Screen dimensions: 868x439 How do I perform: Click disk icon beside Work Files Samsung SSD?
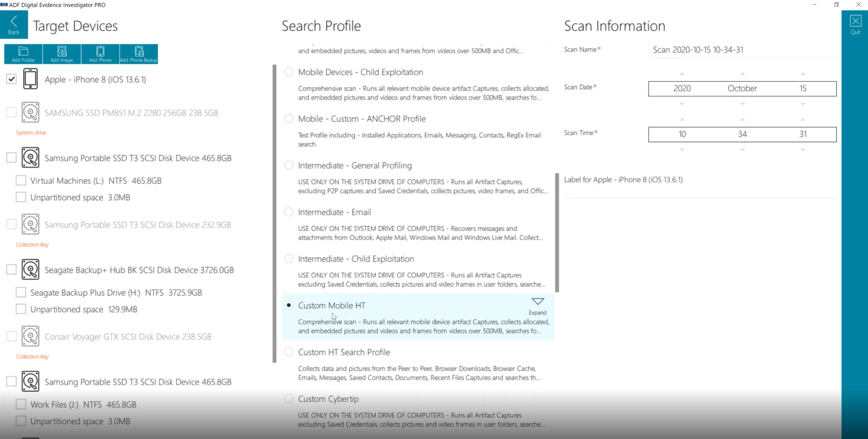click(30, 382)
